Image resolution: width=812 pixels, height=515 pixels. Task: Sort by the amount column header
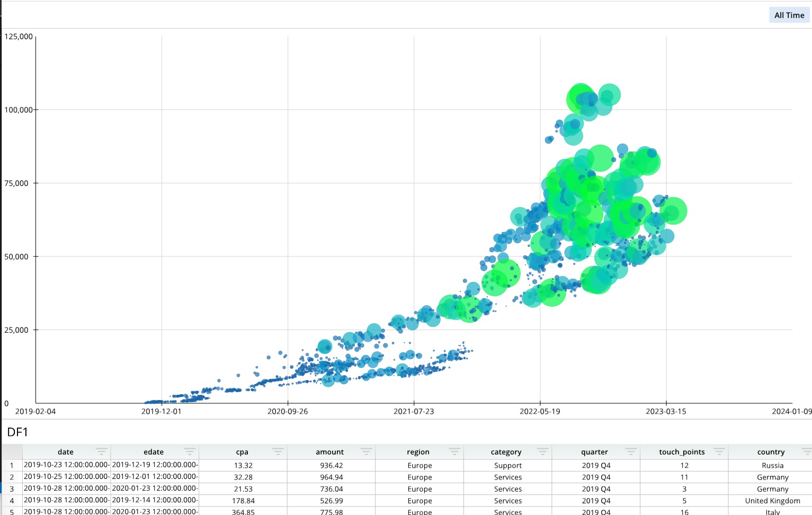[330, 452]
